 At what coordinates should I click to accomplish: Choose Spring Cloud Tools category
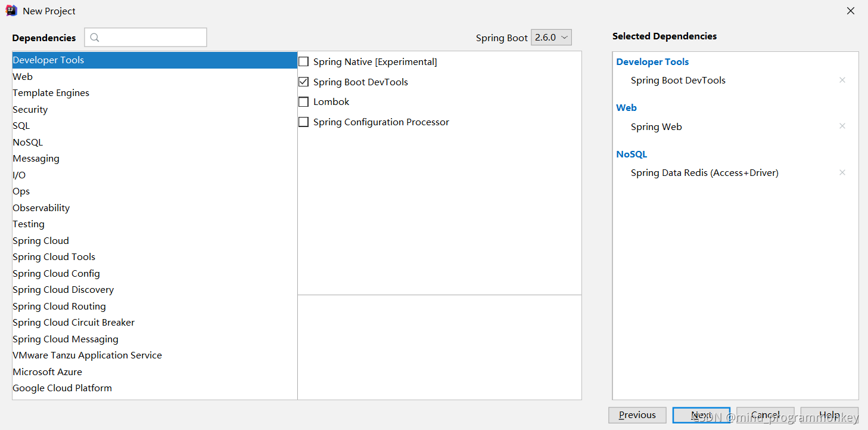(155, 257)
